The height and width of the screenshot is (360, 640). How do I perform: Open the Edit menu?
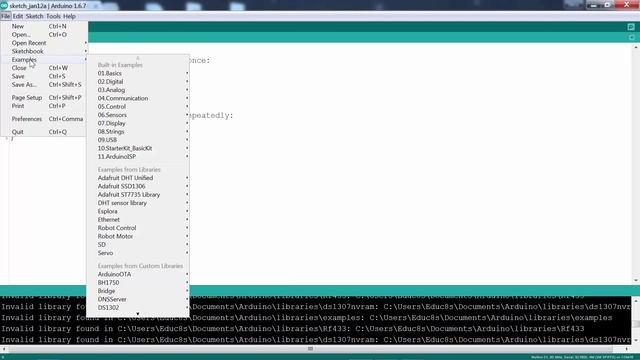(18, 16)
